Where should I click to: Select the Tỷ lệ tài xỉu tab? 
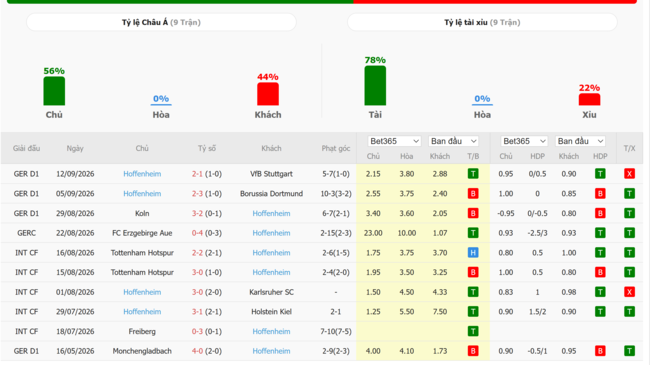pyautogui.click(x=482, y=22)
